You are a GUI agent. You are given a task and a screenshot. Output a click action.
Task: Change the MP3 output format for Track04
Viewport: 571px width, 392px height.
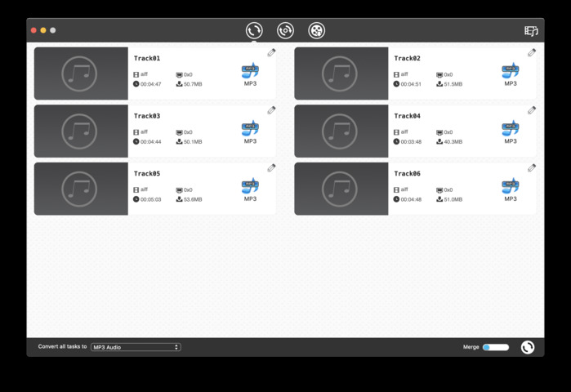pos(511,131)
